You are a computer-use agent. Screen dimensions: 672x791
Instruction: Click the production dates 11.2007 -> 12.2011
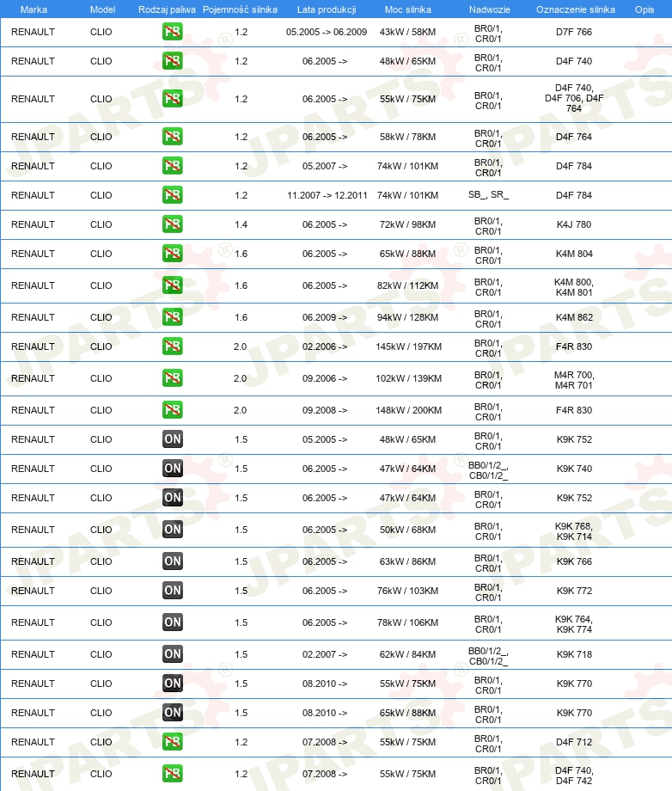tap(327, 195)
